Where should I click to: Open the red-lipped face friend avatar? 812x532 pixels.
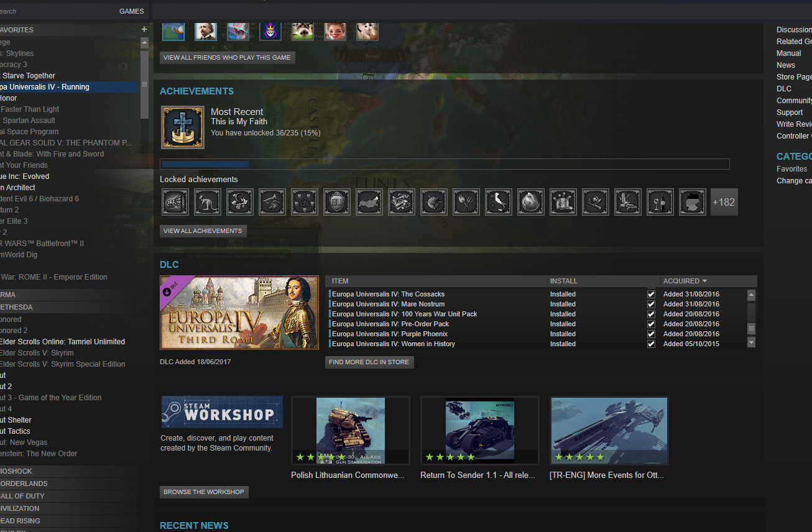coord(335,30)
